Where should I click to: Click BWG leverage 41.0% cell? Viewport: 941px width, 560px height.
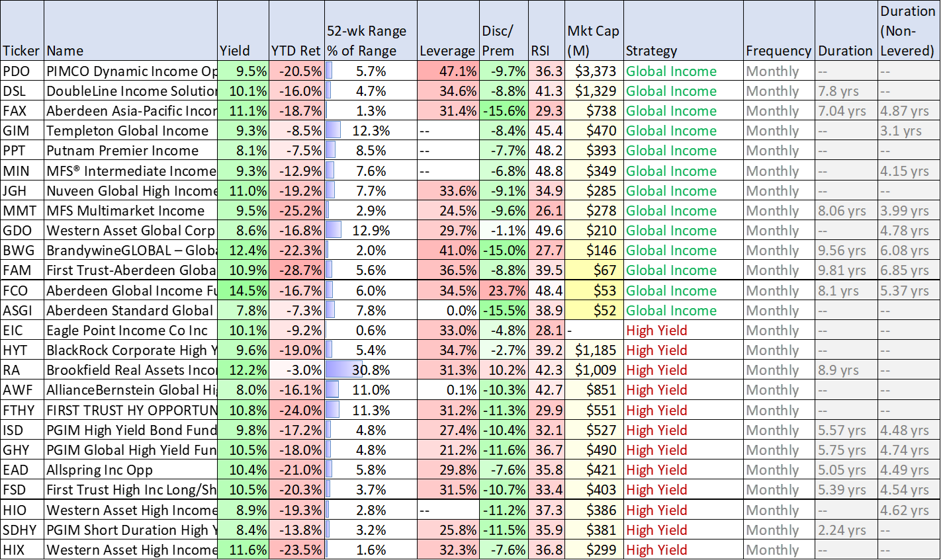[x=447, y=251]
